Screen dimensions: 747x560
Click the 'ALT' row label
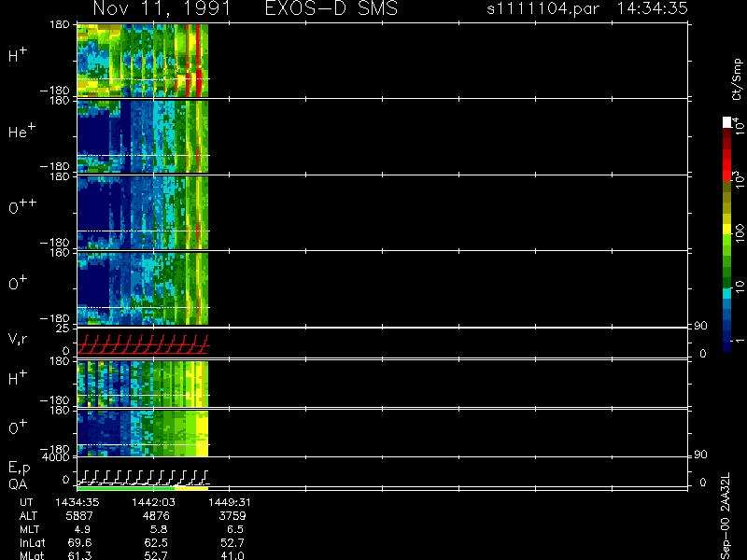click(x=28, y=516)
